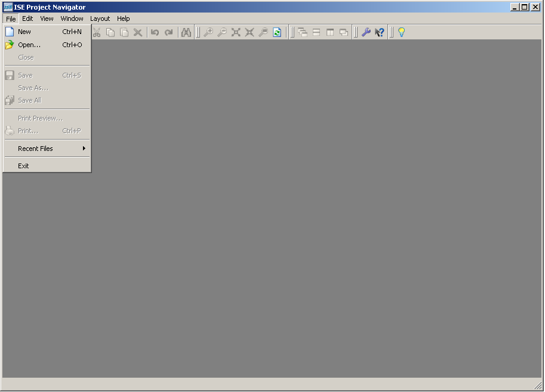Click the grip handle before zoom tools

[x=198, y=32]
